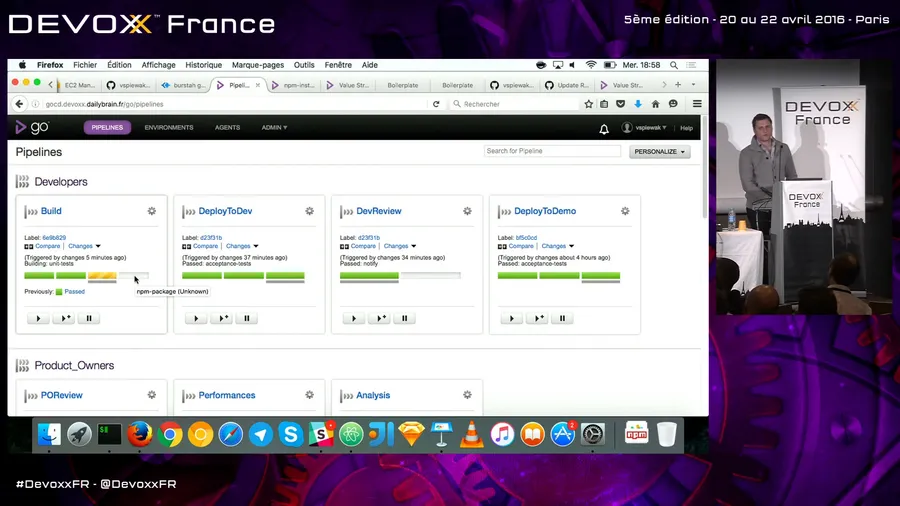Open Finder from the dock
Viewport: 900px width, 506px height.
tap(49, 434)
